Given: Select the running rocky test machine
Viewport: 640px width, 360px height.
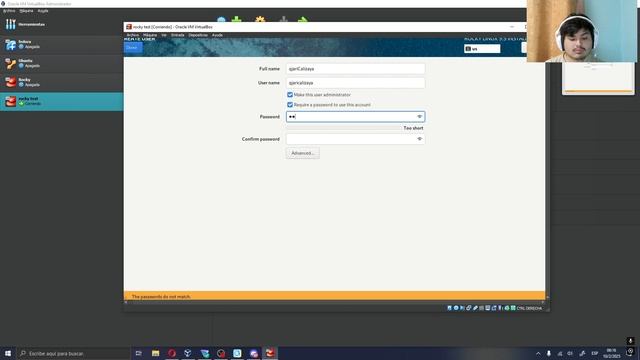Looking at the screenshot, I should point(61,101).
